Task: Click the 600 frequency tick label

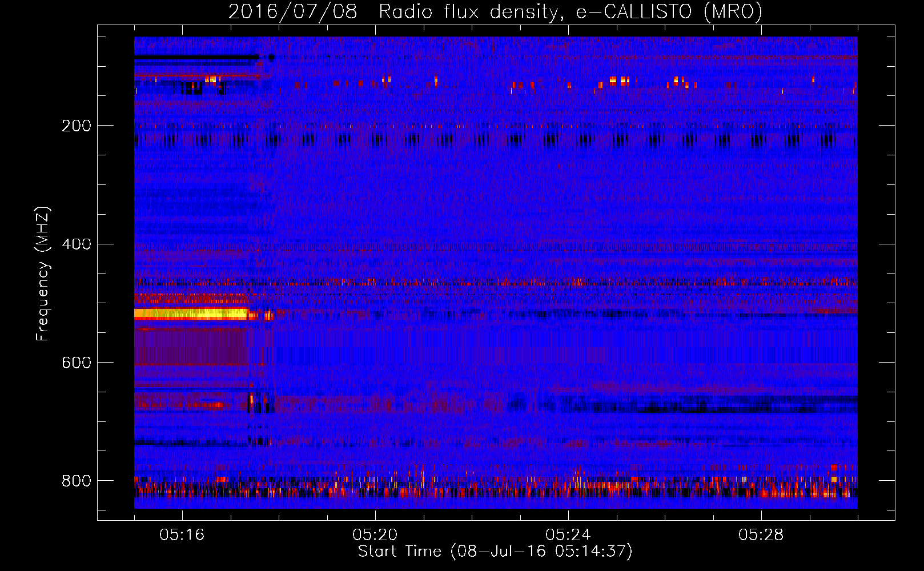Action: point(77,363)
